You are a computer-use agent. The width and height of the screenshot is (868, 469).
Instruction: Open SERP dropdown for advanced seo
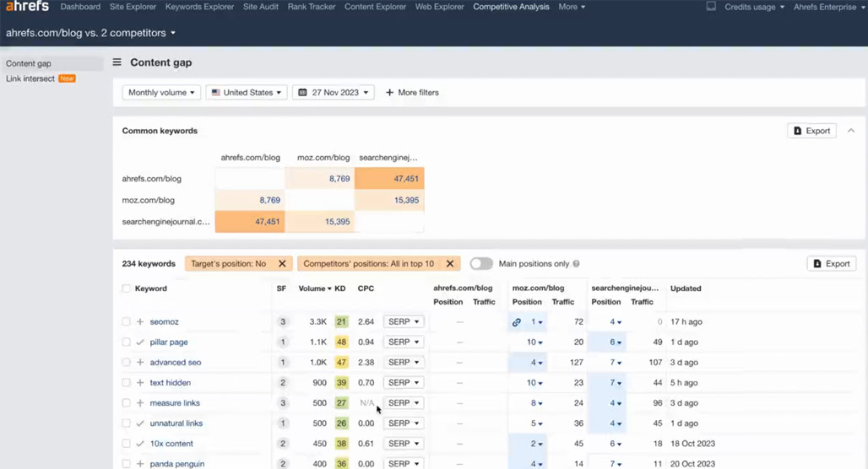403,362
